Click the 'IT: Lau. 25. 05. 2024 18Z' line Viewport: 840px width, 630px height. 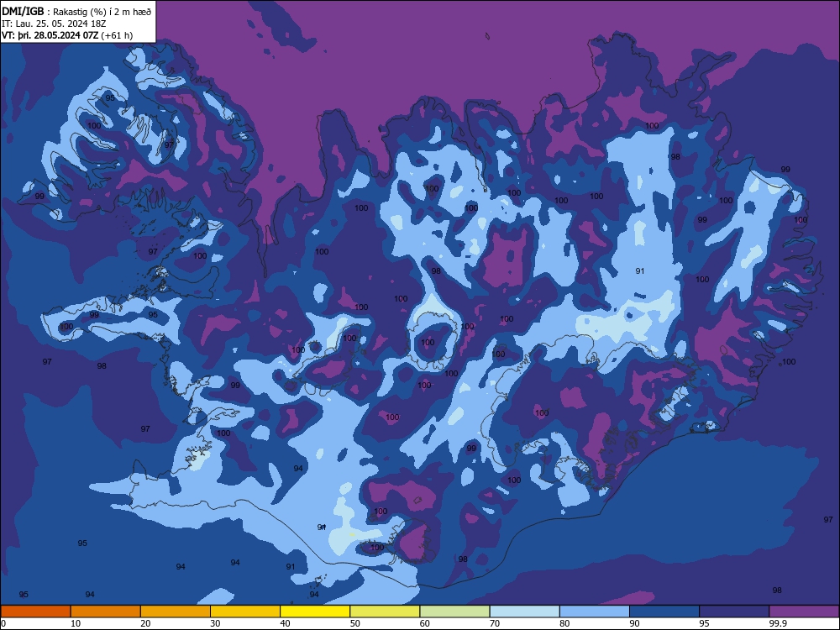(x=54, y=24)
